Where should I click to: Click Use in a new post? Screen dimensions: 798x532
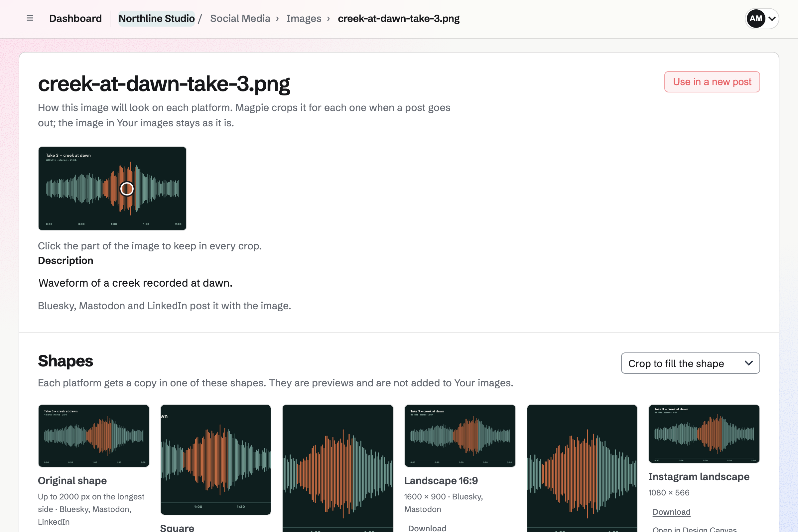point(712,82)
